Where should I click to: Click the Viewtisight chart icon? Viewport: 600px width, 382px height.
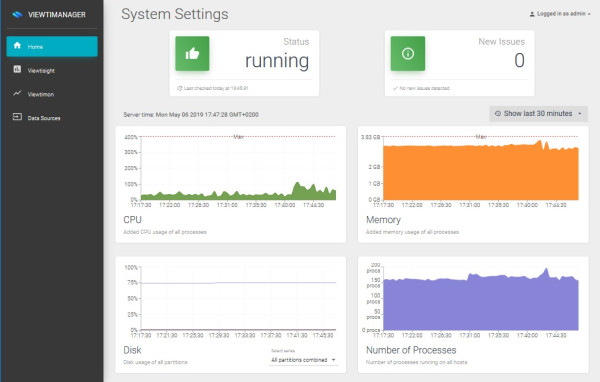[x=17, y=69]
